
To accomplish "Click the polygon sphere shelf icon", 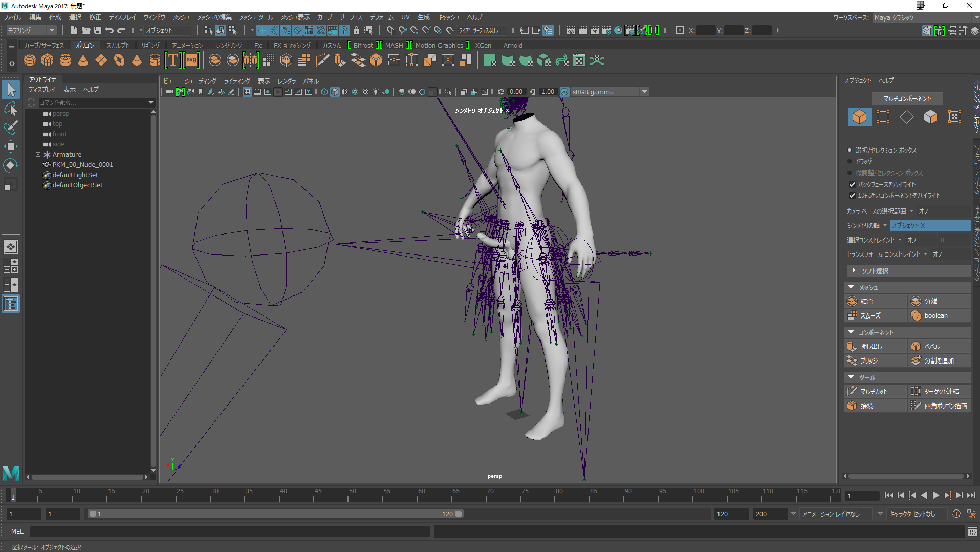I will [30, 60].
